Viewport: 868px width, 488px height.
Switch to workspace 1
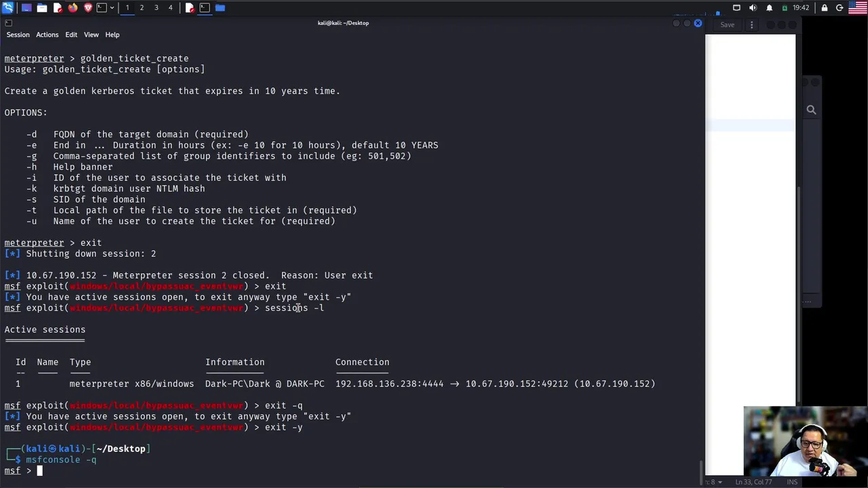[127, 7]
